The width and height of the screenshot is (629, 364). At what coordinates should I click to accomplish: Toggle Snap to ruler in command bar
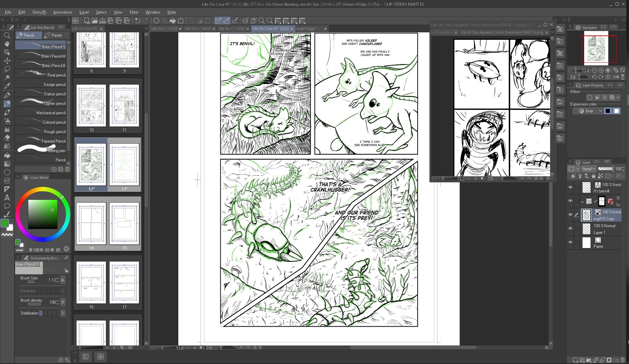pyautogui.click(x=218, y=21)
